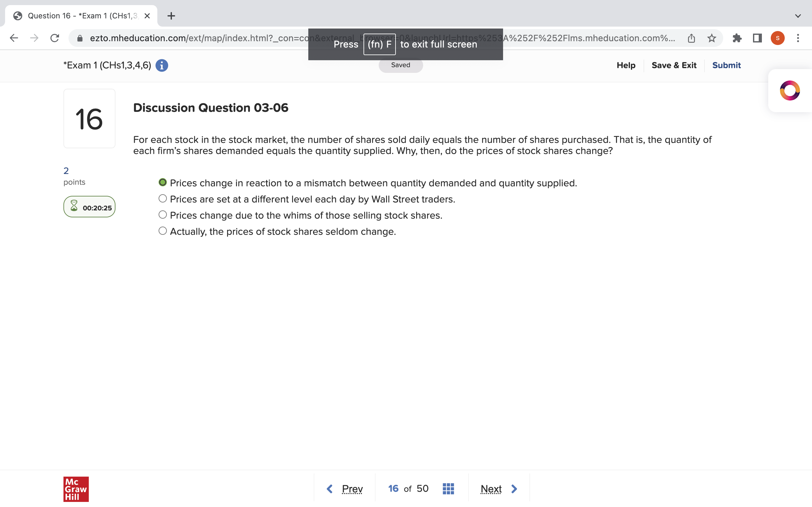This screenshot has width=812, height=507.
Task: Select the prices seldom change option
Action: (x=162, y=230)
